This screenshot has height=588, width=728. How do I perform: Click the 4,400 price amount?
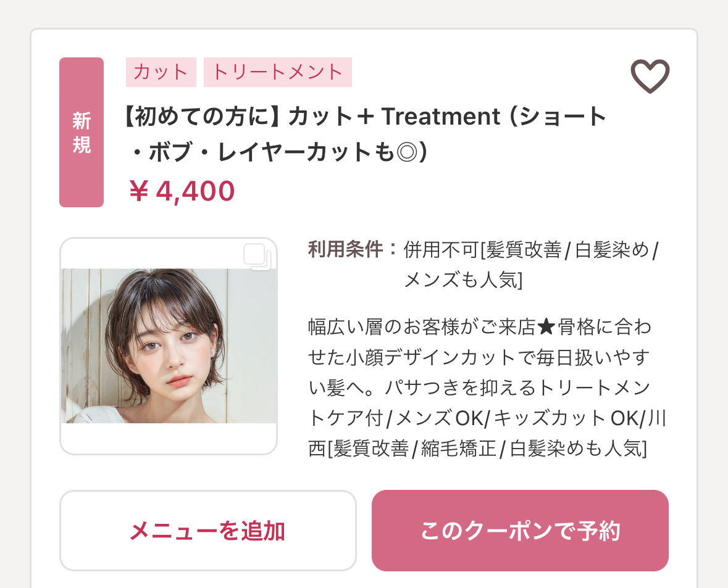pyautogui.click(x=195, y=191)
